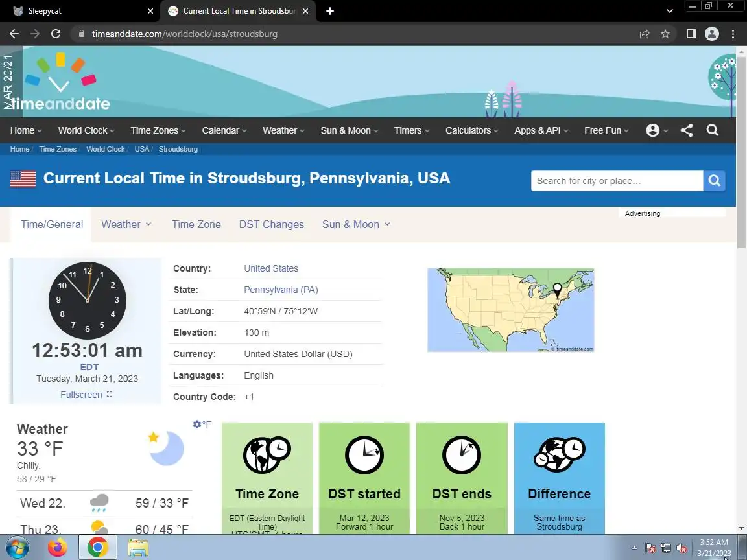
Task: Reload the page
Action: point(56,34)
